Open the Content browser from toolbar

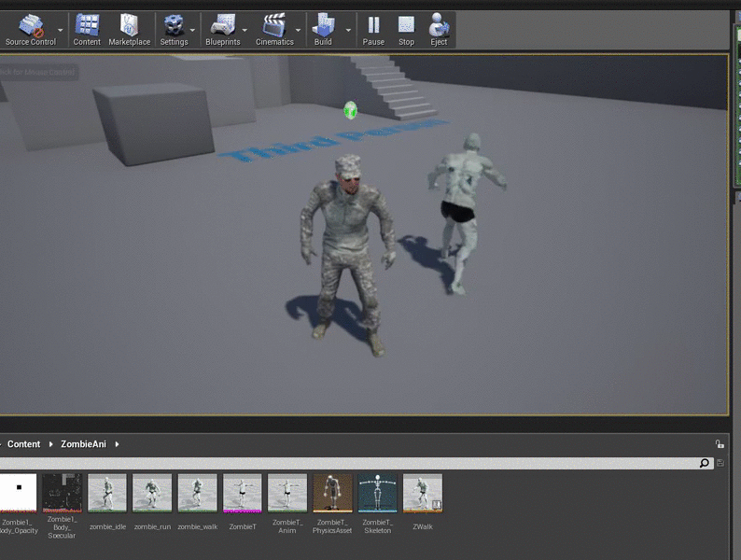(x=87, y=29)
